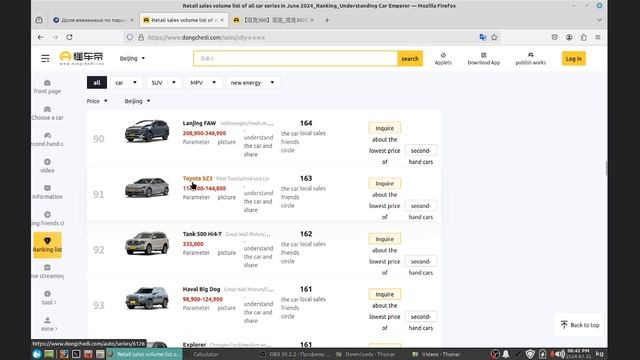The image size is (640, 360).
Task: Open the list all tabs chevron
Action: click(599, 20)
